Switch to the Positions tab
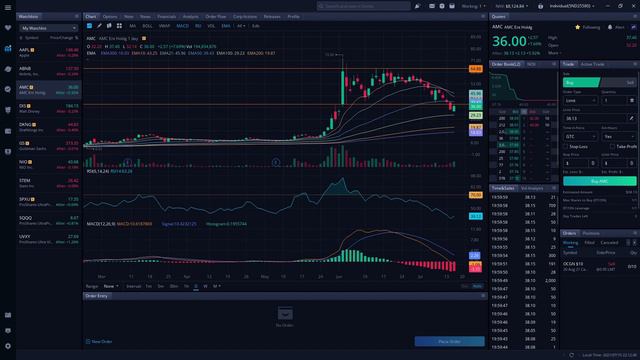 pos(591,233)
